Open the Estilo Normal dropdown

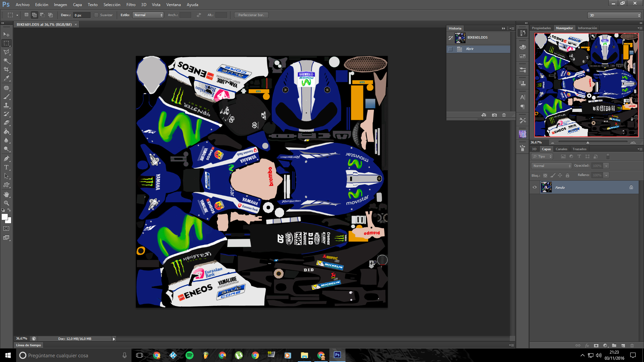click(148, 15)
